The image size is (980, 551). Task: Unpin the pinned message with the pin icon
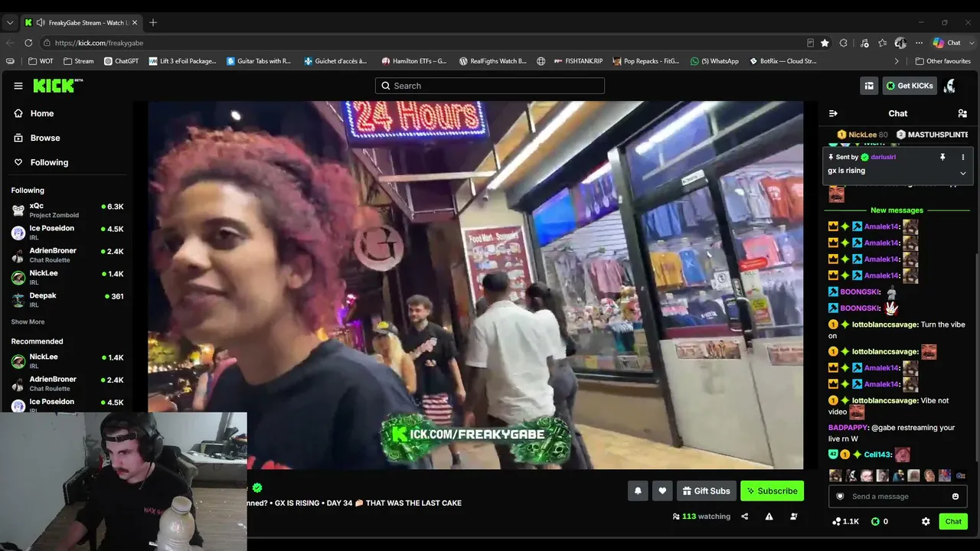pos(942,157)
